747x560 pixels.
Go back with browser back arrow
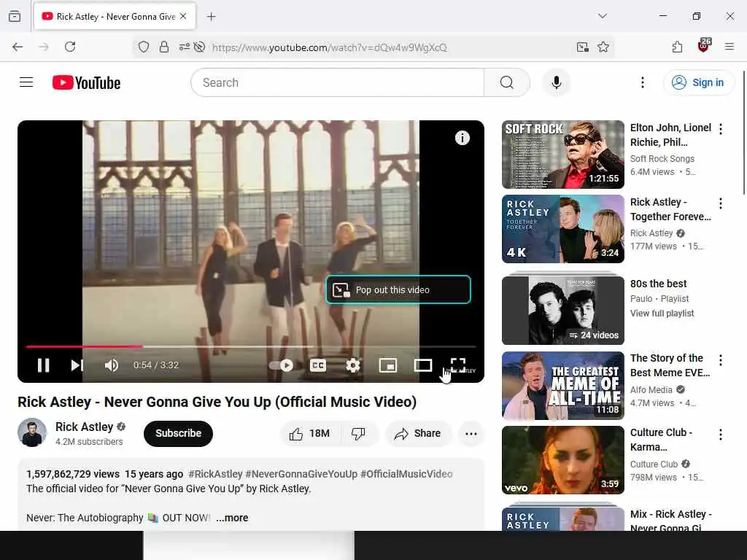point(18,47)
